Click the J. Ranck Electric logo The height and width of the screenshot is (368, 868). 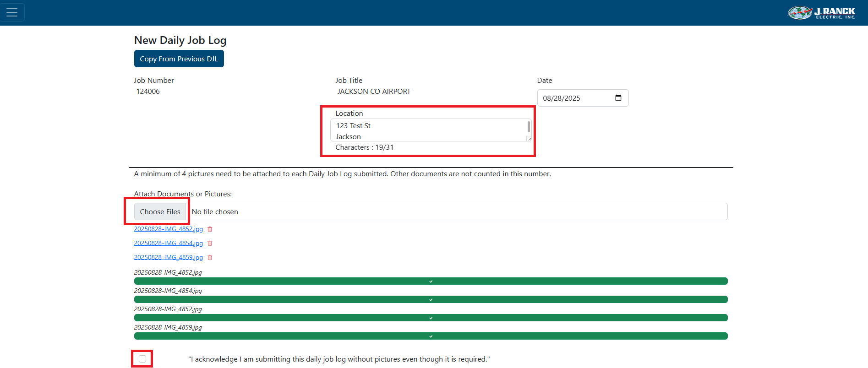coord(821,13)
